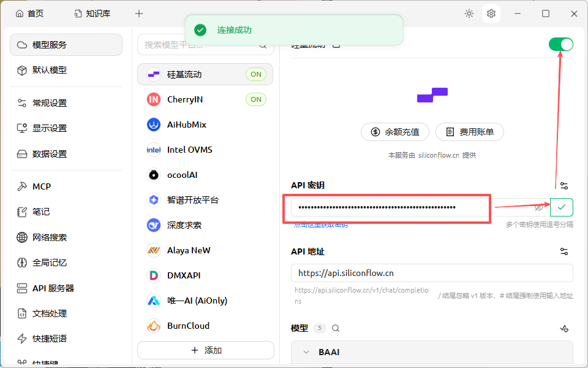Click the 硅基流动 ON badge
Screen dimensions: 588x368
[256, 74]
